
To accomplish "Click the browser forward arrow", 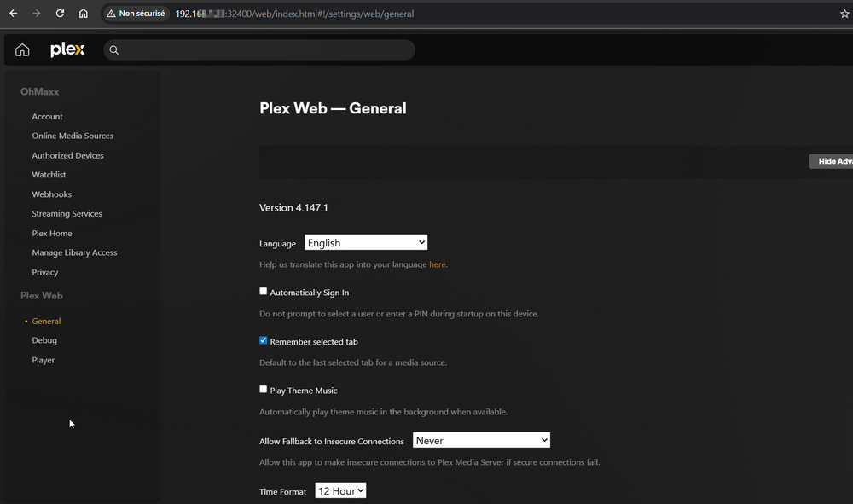I will pos(37,14).
